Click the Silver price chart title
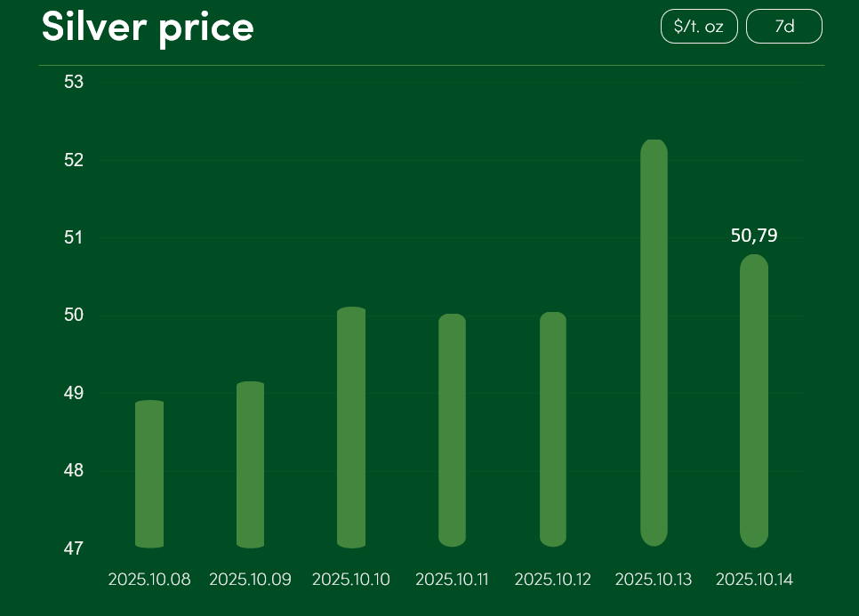The width and height of the screenshot is (859, 616). pyautogui.click(x=148, y=28)
